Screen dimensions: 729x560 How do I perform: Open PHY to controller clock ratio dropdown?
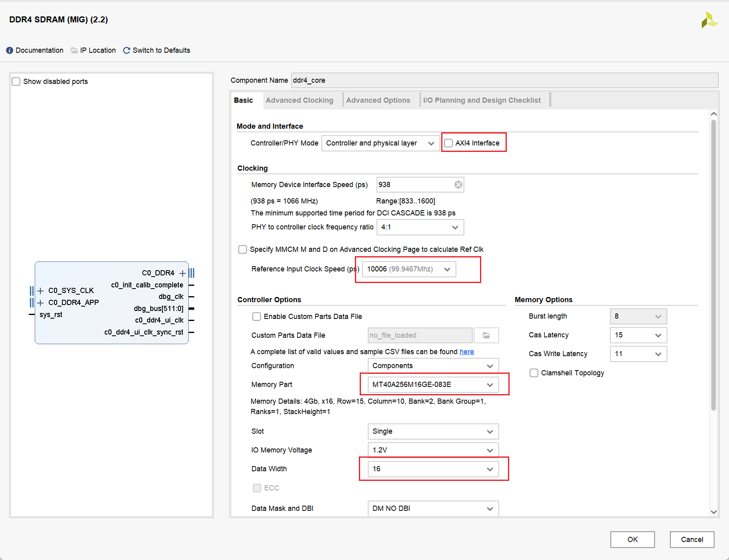(x=420, y=227)
